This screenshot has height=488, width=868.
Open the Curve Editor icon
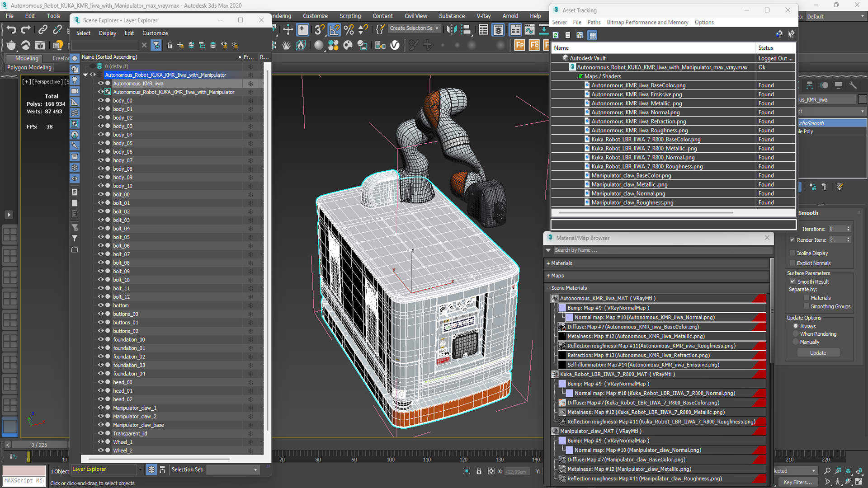pyautogui.click(x=529, y=30)
